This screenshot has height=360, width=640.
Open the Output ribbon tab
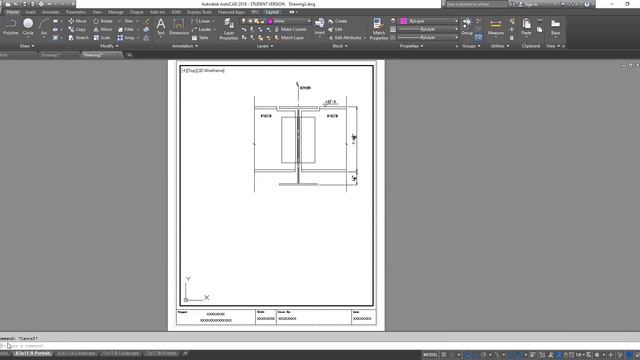(x=136, y=12)
